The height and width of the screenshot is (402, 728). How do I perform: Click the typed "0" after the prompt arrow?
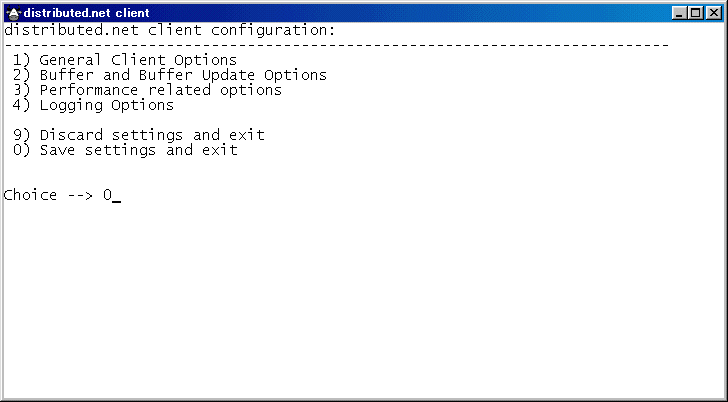[x=107, y=195]
